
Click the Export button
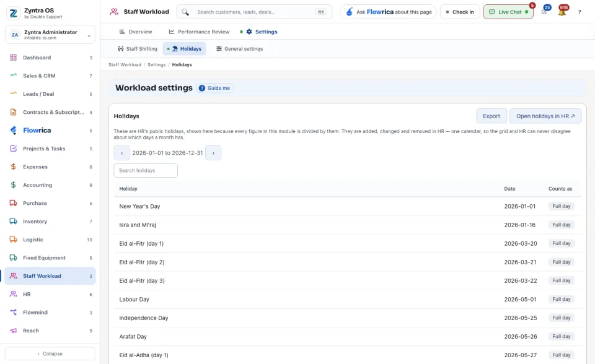[491, 116]
